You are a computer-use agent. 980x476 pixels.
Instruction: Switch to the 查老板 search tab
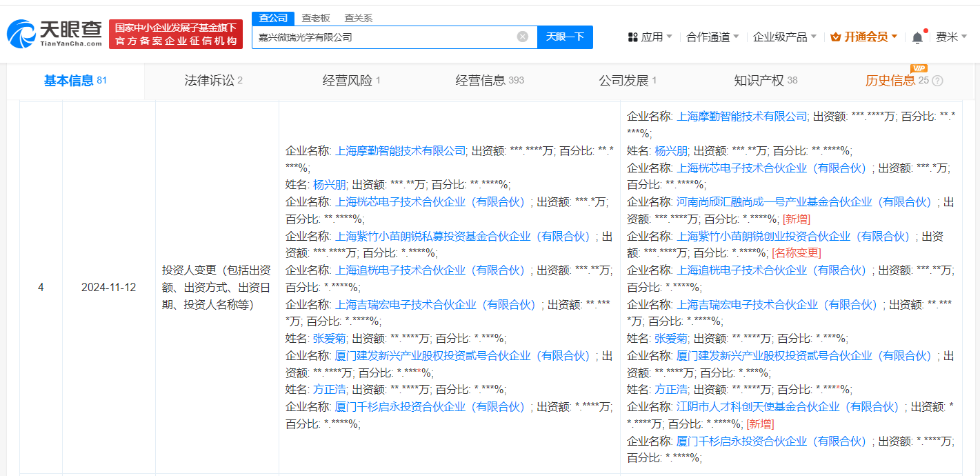click(316, 18)
